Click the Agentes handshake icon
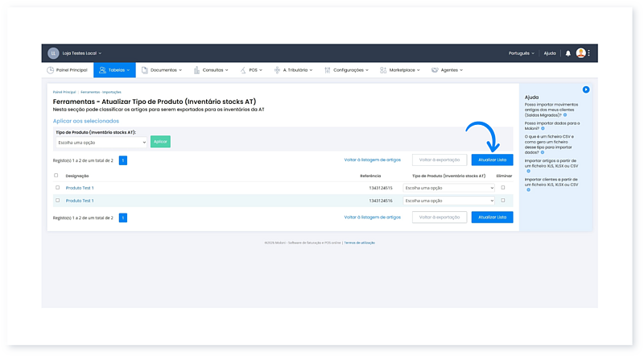644x357 pixels. pyautogui.click(x=435, y=70)
